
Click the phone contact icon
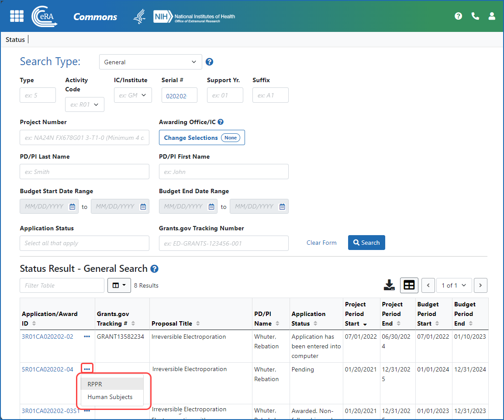[x=475, y=16]
